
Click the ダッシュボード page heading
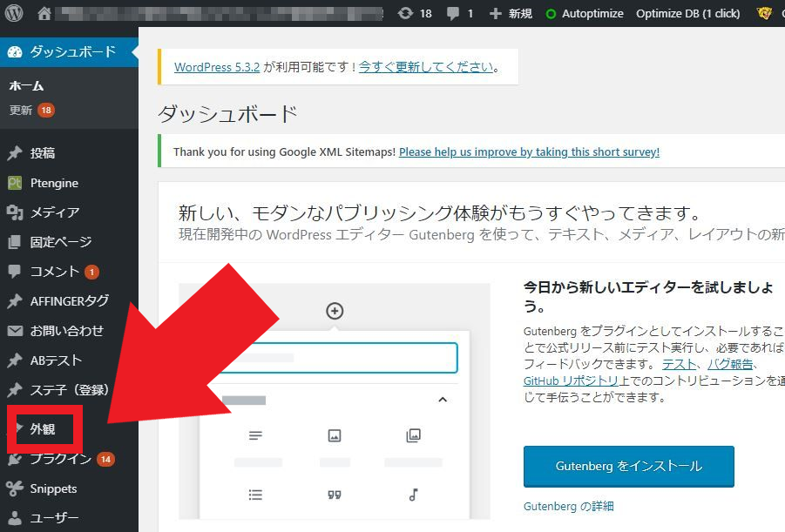point(227,114)
